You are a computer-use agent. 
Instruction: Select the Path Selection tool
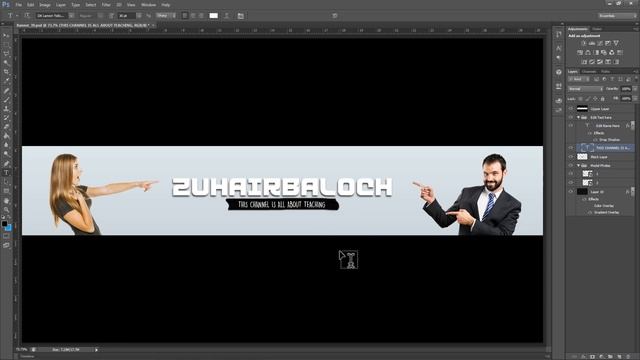(x=6, y=182)
